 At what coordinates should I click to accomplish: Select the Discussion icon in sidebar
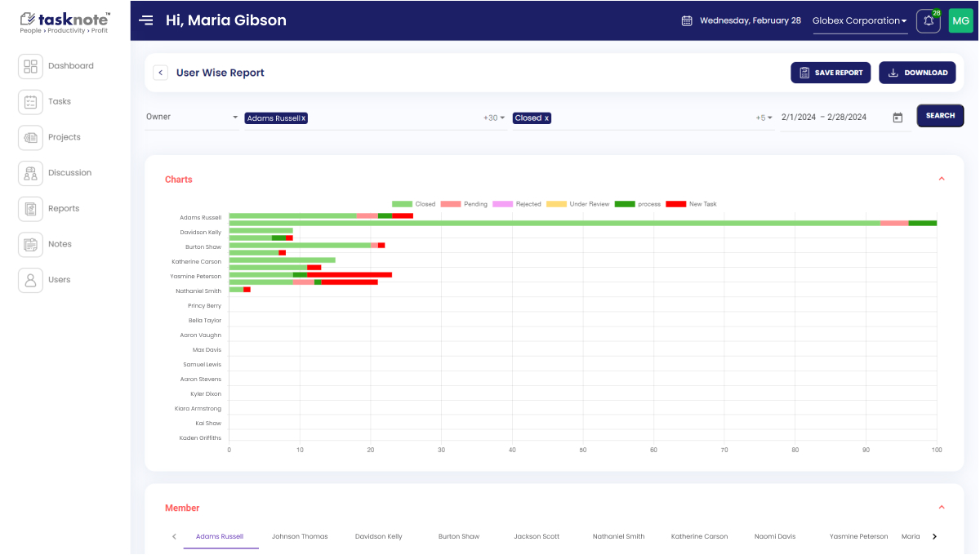(31, 173)
